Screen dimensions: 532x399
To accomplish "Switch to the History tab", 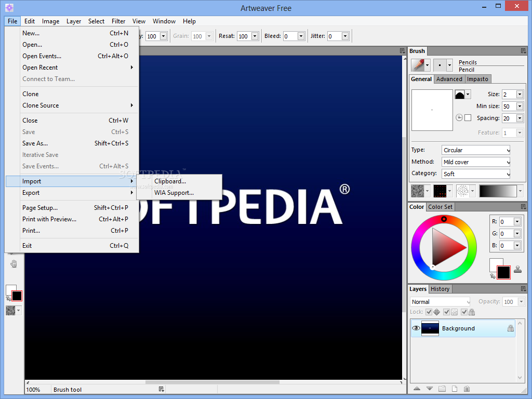I will point(440,289).
